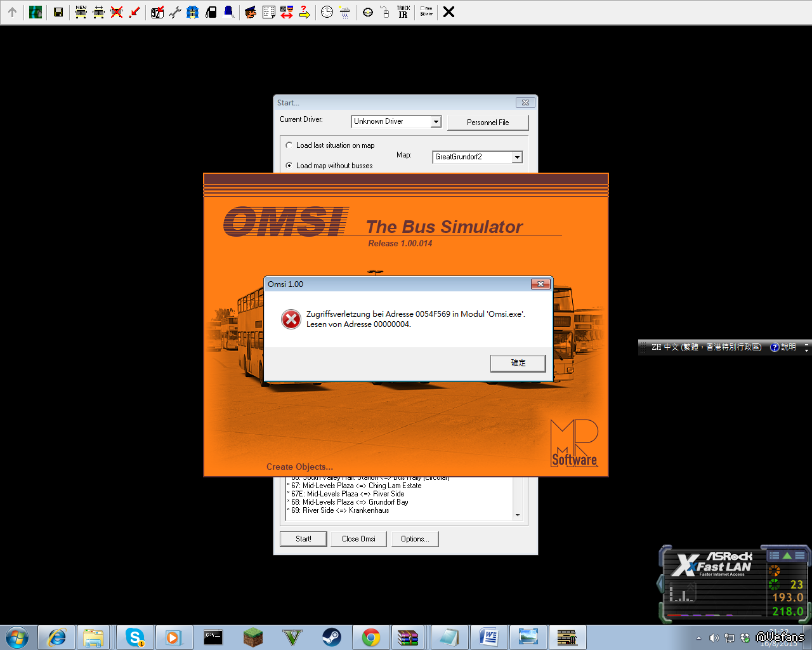Click the Options... button

click(415, 539)
